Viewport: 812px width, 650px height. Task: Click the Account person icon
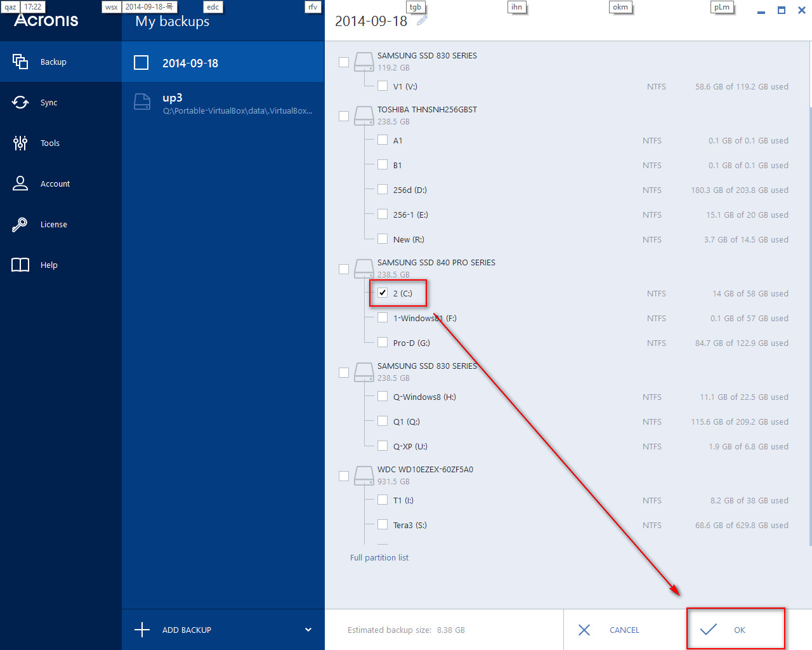[20, 183]
